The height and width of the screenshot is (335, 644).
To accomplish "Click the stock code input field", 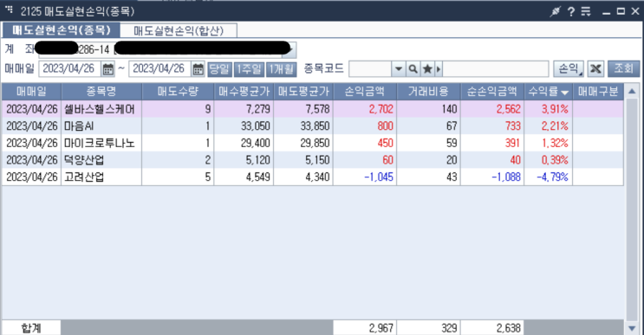I will [x=370, y=69].
